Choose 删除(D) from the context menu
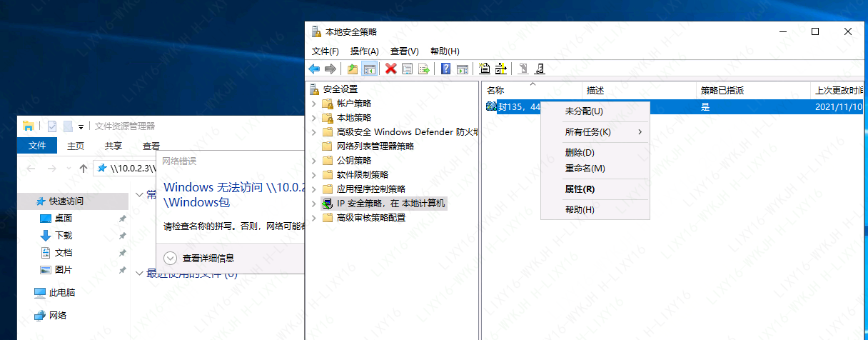The height and width of the screenshot is (340, 868). pos(596,153)
